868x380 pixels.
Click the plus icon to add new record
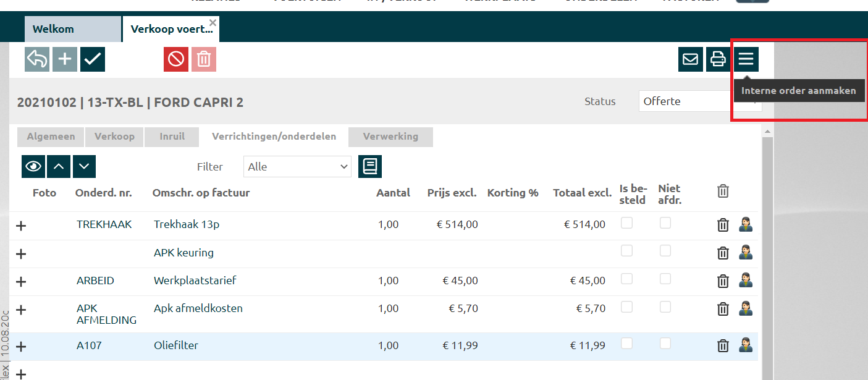click(65, 59)
